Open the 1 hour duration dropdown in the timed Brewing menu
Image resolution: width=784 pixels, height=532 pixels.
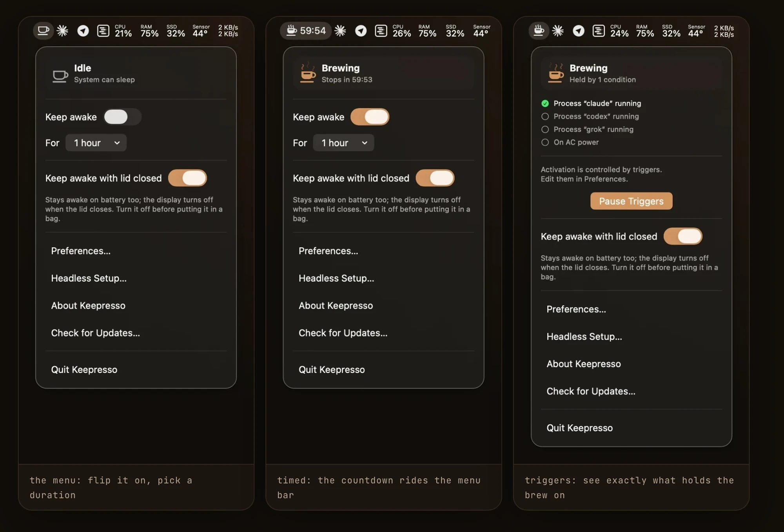click(x=344, y=143)
